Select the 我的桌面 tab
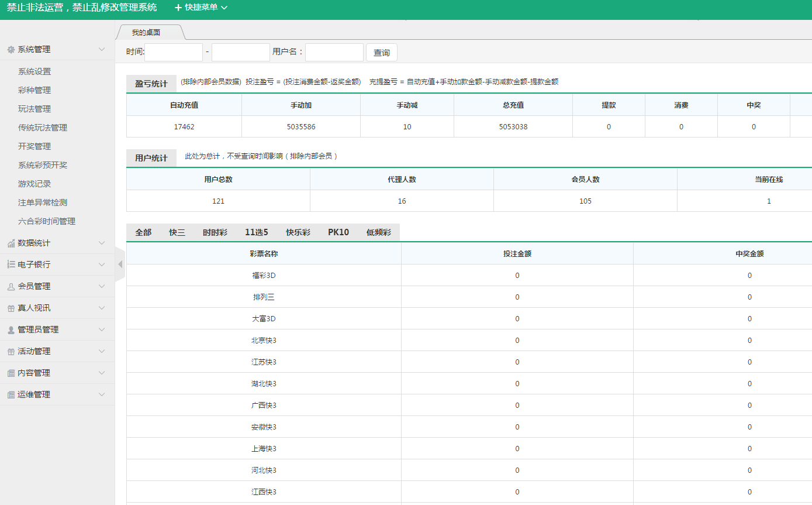The width and height of the screenshot is (812, 505). click(146, 33)
